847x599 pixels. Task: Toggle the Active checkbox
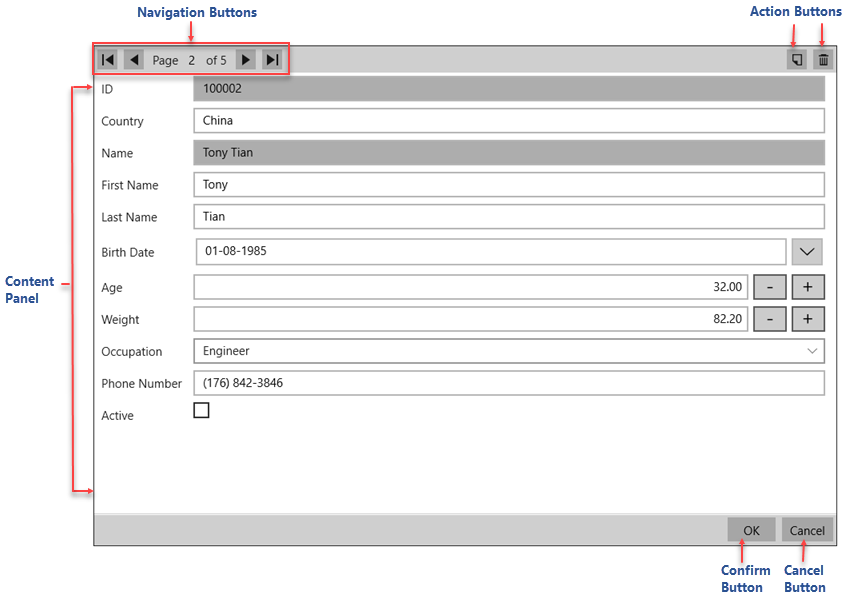[201, 410]
